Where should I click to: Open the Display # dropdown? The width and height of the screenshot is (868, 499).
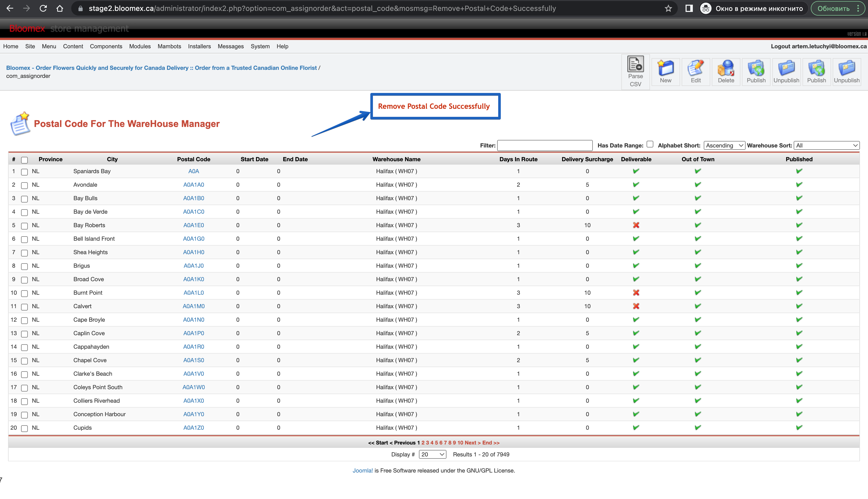[x=432, y=454]
